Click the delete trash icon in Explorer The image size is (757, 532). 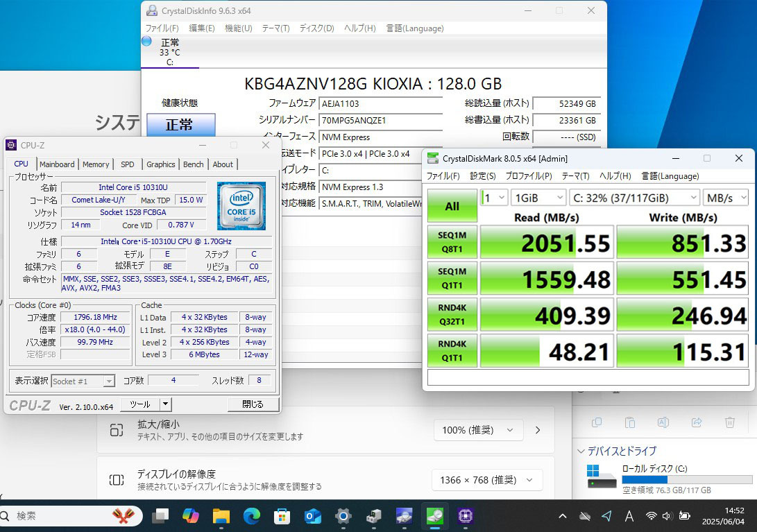pyautogui.click(x=729, y=422)
